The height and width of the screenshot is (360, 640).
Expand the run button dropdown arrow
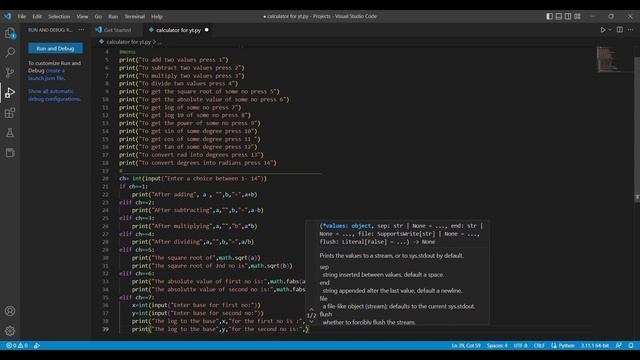click(610, 30)
